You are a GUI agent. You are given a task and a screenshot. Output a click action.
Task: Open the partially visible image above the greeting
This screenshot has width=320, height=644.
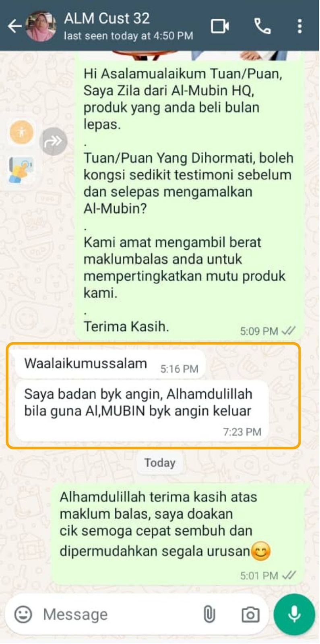point(188,56)
